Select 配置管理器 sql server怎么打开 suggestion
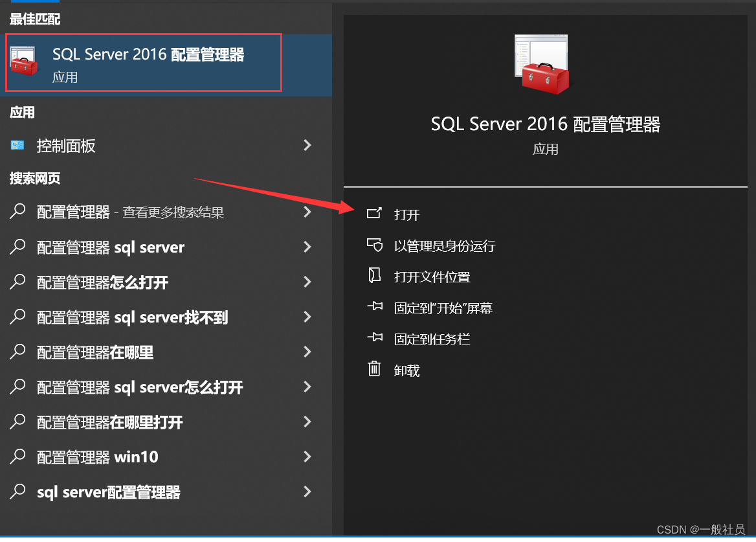 166,387
